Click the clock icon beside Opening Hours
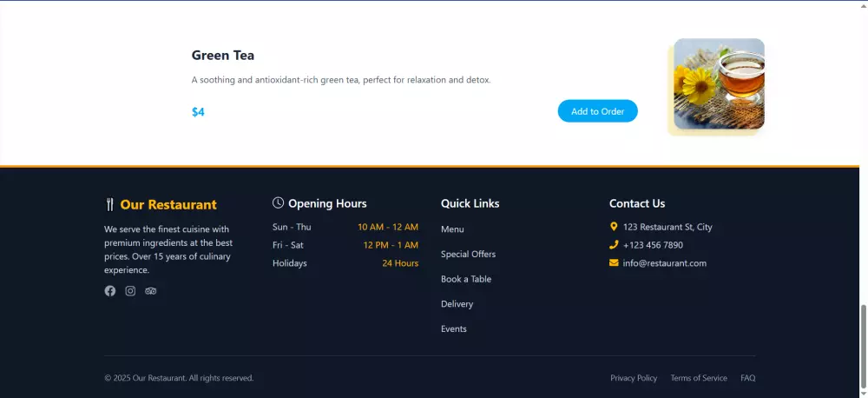868x398 pixels. 278,202
